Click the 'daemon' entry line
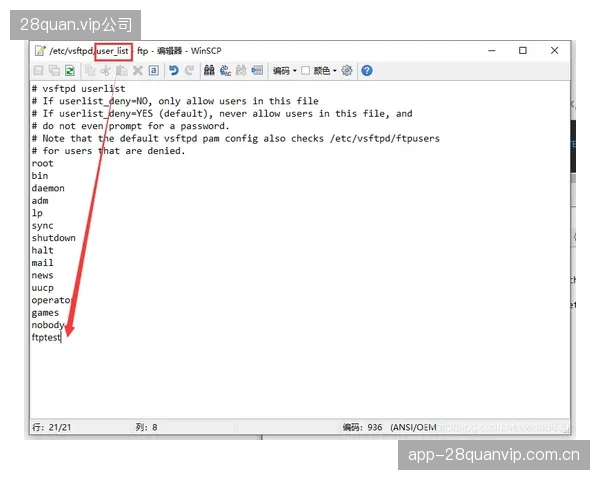 click(48, 188)
